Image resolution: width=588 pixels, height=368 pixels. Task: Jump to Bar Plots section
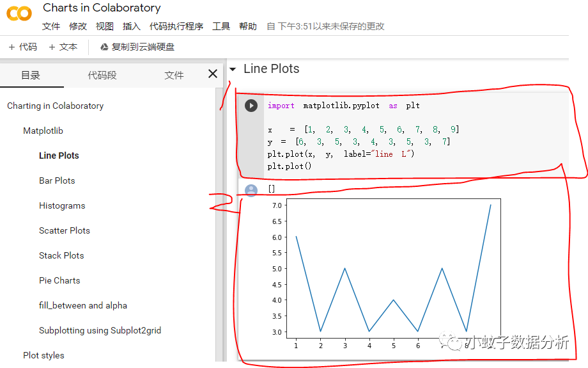pyautogui.click(x=57, y=180)
